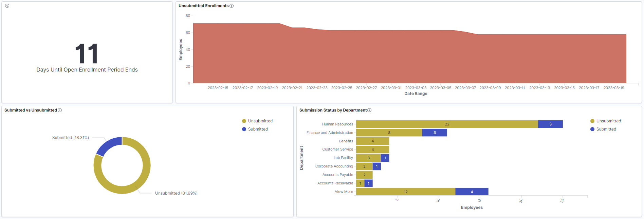The height and width of the screenshot is (219, 644).
Task: Click the Lab Facility department label
Action: click(343, 158)
